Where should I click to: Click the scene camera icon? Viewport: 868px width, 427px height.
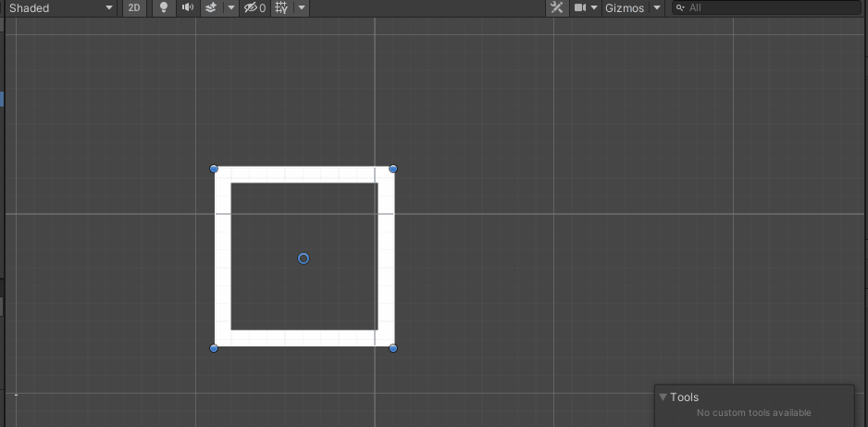579,7
